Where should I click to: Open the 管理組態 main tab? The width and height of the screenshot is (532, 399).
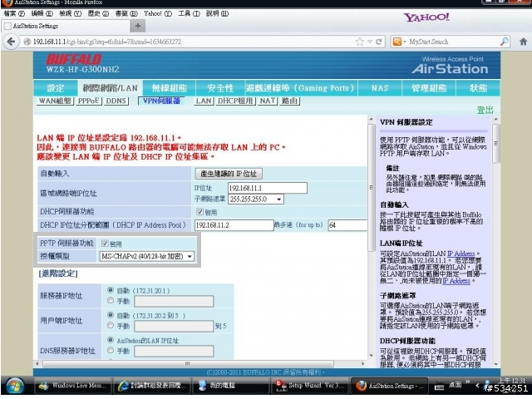click(x=429, y=88)
